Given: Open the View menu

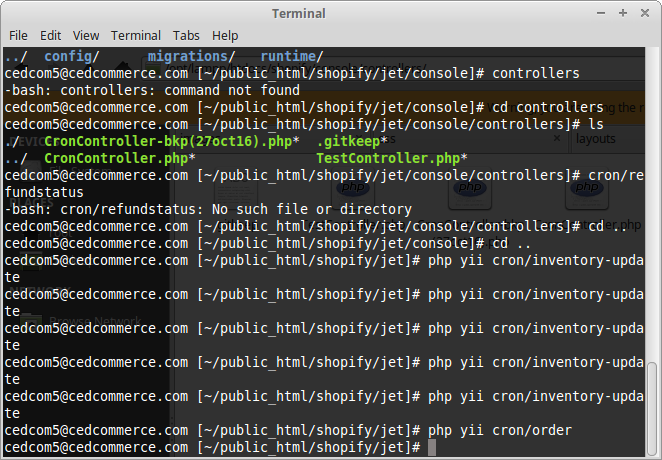Looking at the screenshot, I should point(86,35).
